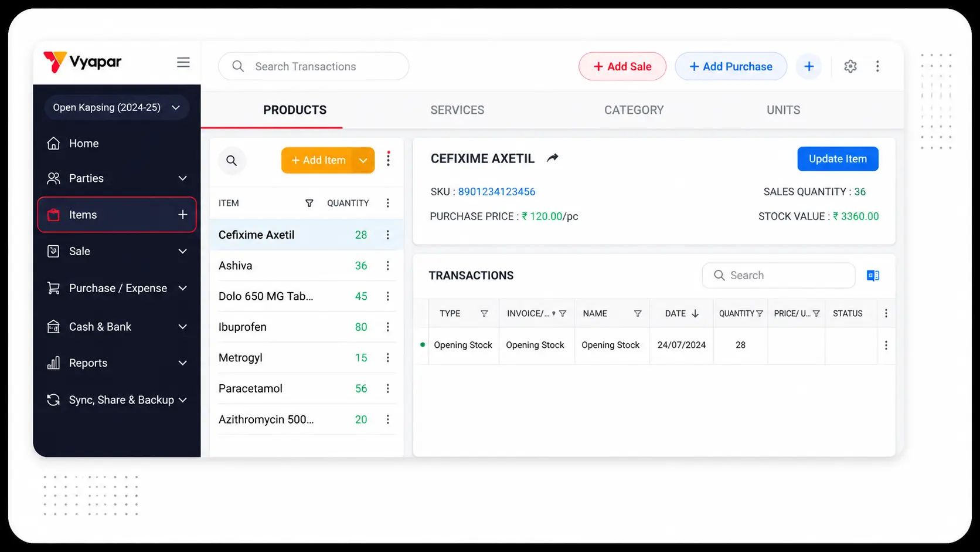Click SKU number 8901234123456
The width and height of the screenshot is (980, 552).
496,192
